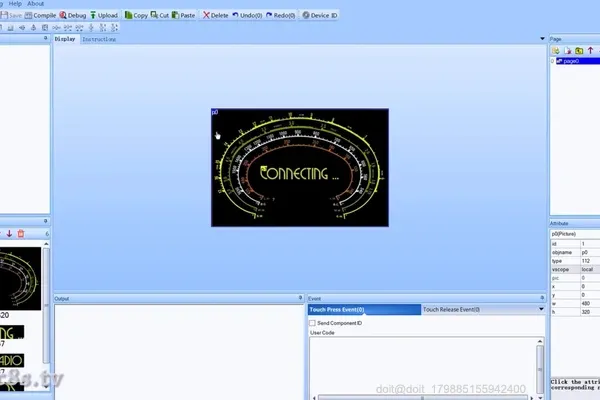This screenshot has height=400, width=600.
Task: Click the id attribute value 1
Action: click(590, 244)
